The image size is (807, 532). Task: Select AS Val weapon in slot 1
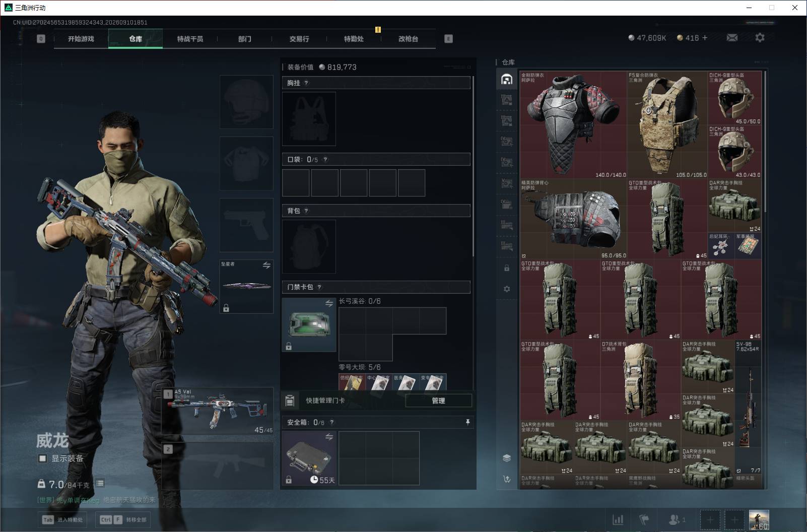coord(218,411)
